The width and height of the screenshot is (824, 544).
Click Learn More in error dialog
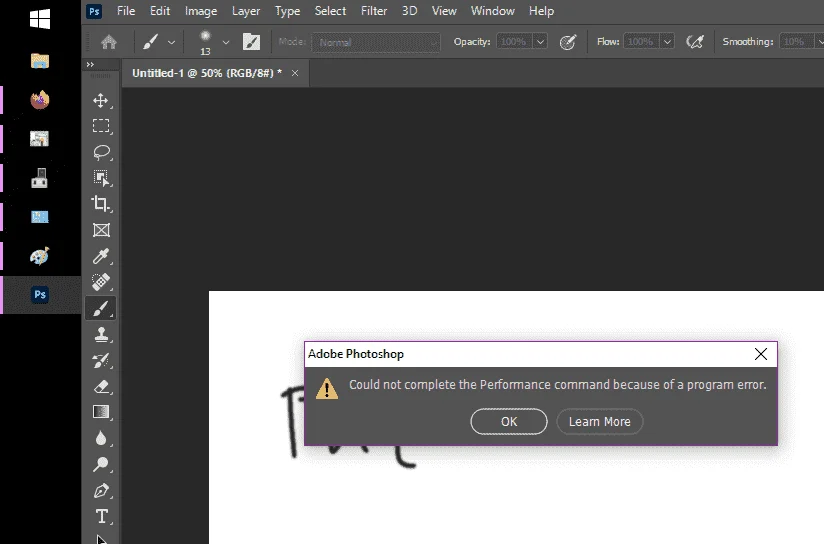click(x=600, y=422)
